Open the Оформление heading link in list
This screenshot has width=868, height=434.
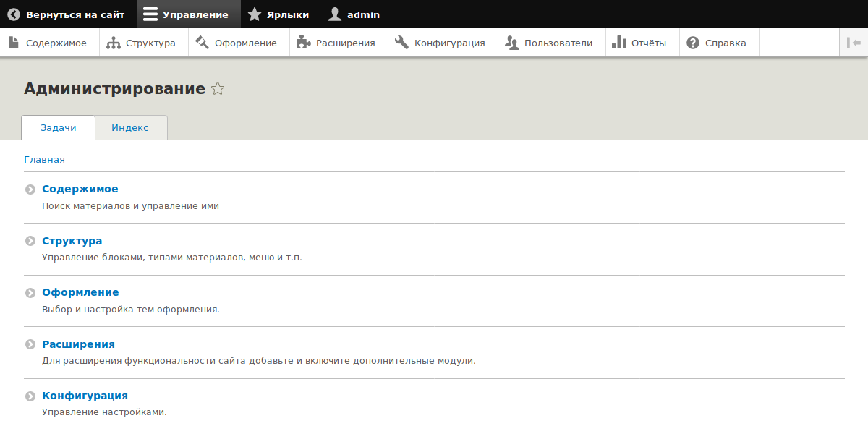[x=80, y=292]
